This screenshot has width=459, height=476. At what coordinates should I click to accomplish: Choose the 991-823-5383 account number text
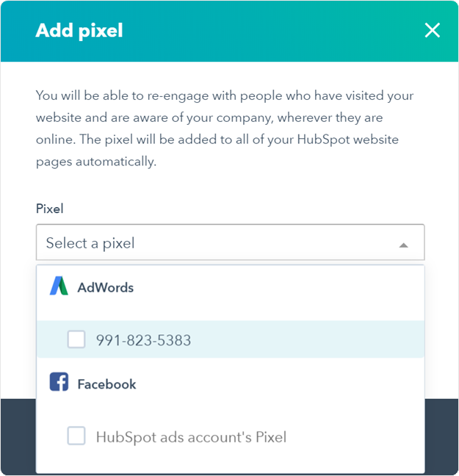pos(143,340)
